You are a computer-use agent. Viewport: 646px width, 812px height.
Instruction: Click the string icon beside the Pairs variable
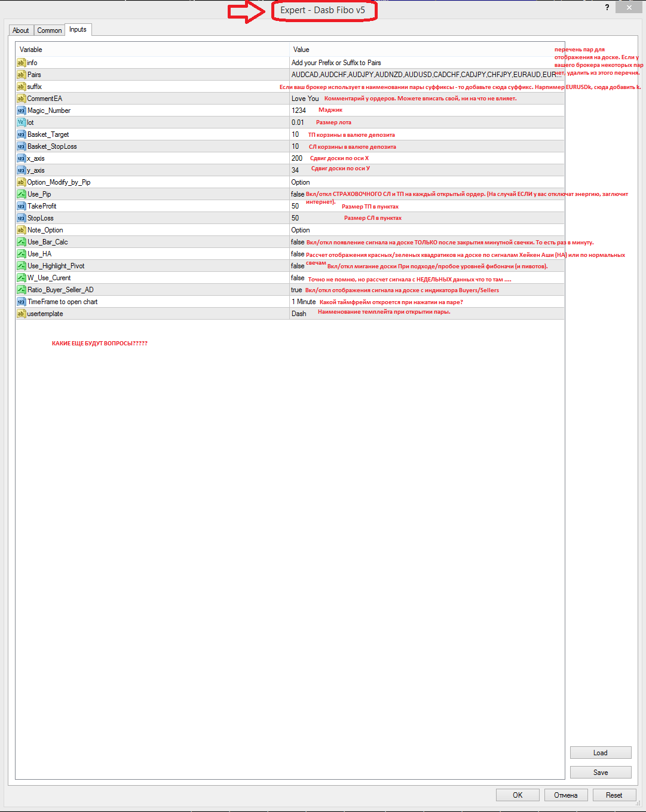(x=21, y=75)
